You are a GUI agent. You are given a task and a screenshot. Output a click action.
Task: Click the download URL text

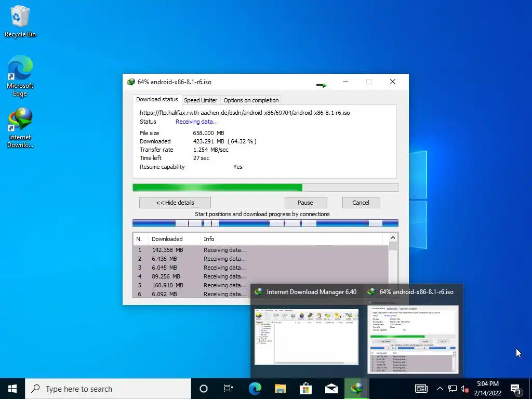coord(245,113)
